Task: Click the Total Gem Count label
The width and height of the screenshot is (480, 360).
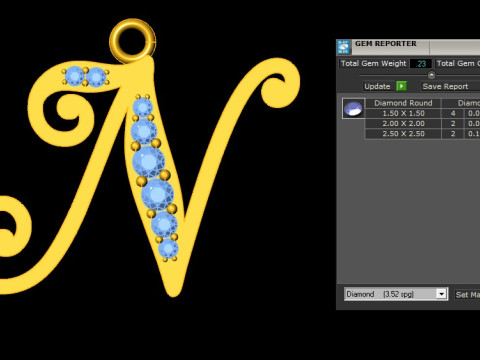Action: (458, 63)
